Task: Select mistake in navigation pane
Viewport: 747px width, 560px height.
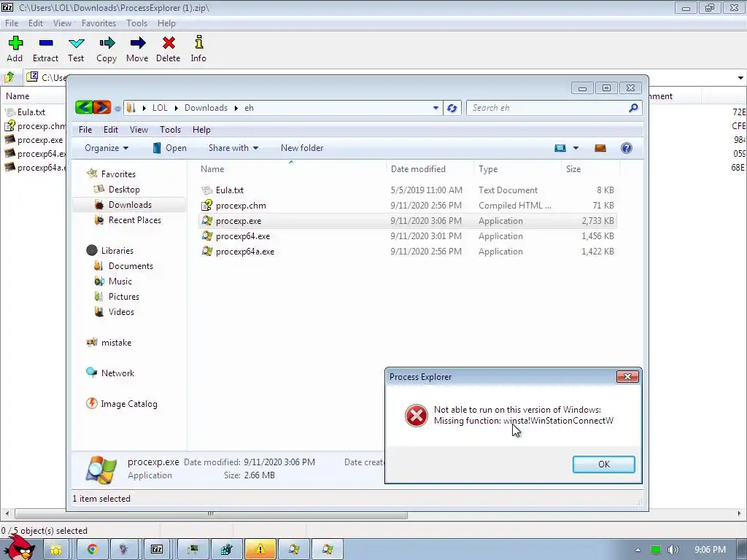Action: click(x=116, y=343)
